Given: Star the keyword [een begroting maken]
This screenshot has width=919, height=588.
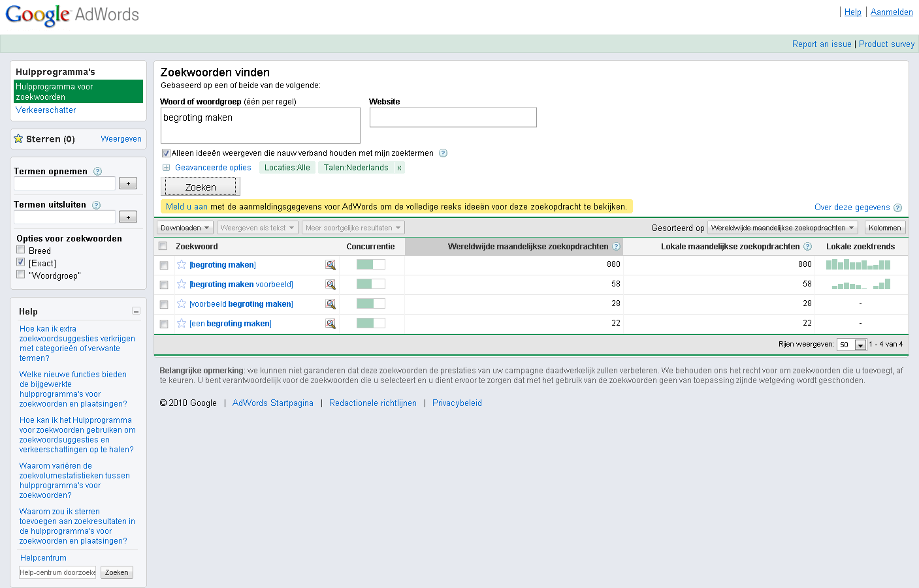Looking at the screenshot, I should tap(182, 323).
